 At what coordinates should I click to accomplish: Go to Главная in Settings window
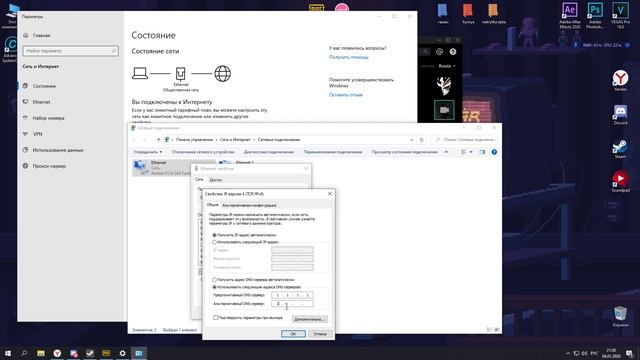(x=41, y=36)
